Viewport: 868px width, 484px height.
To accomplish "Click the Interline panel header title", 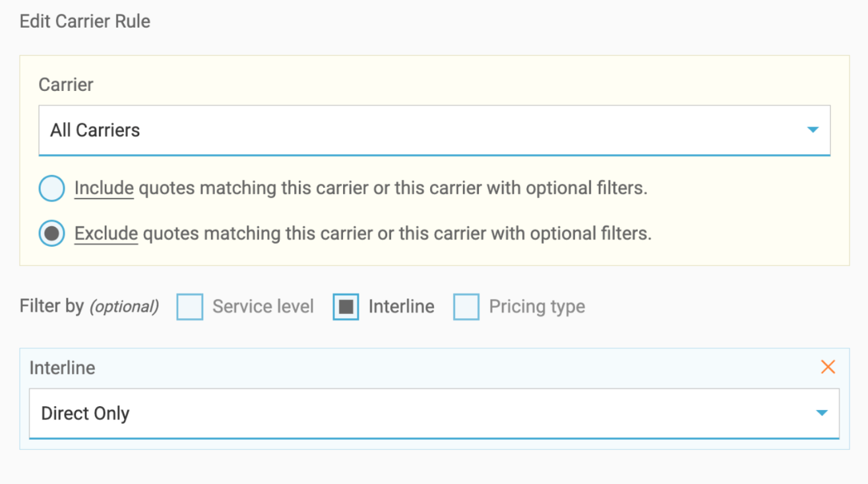I will (62, 368).
